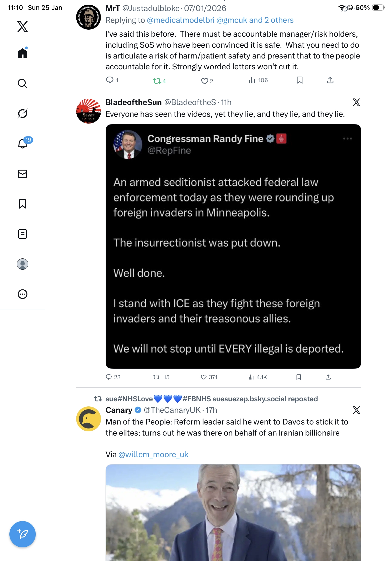Screen dimensions: 392x561
Task: Open replies on BladeoftheSun post with 23 comments
Action: pyautogui.click(x=113, y=377)
